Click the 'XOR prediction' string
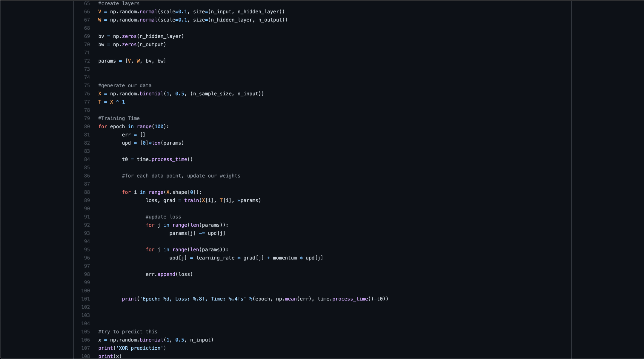Screen dimensions: 644x359 (x=141, y=348)
